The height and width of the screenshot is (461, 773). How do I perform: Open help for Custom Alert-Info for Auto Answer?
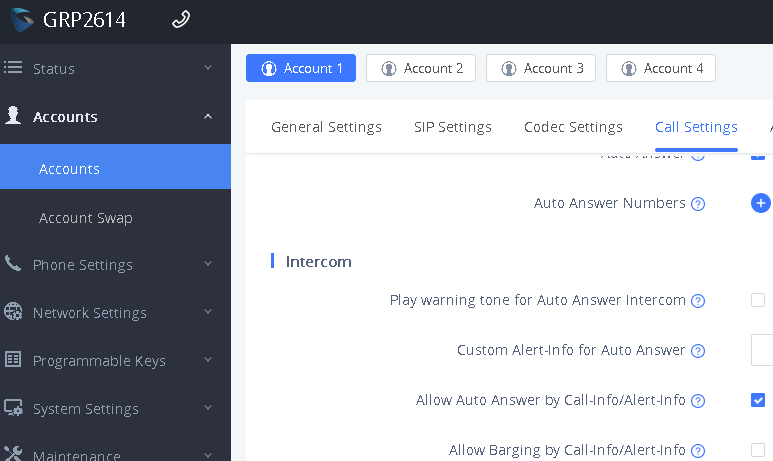pyautogui.click(x=698, y=351)
